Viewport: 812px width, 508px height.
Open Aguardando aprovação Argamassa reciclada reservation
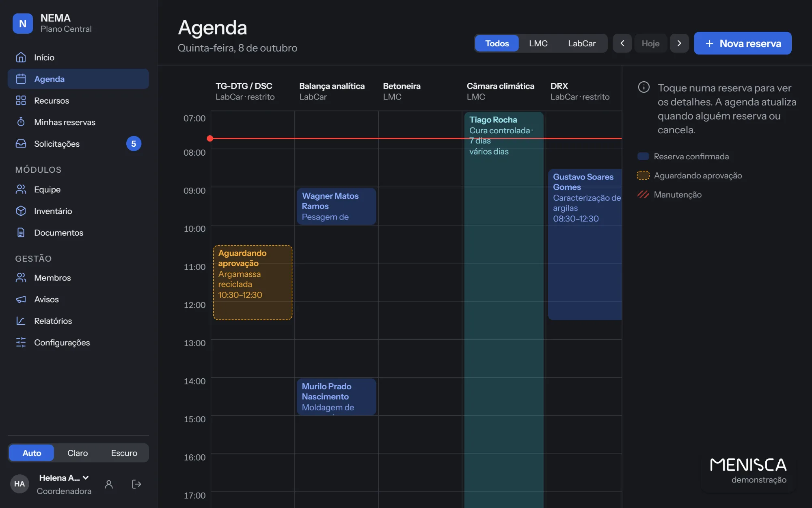point(253,282)
